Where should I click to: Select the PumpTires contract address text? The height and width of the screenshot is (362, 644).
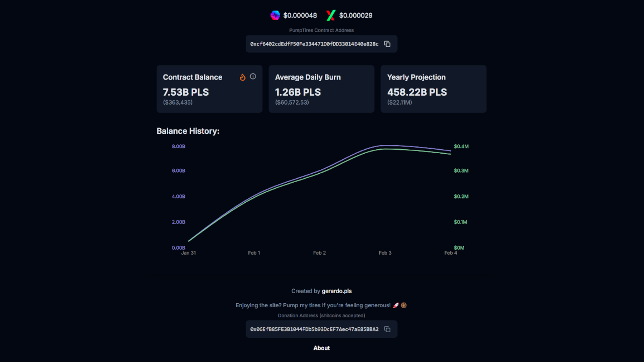(314, 44)
